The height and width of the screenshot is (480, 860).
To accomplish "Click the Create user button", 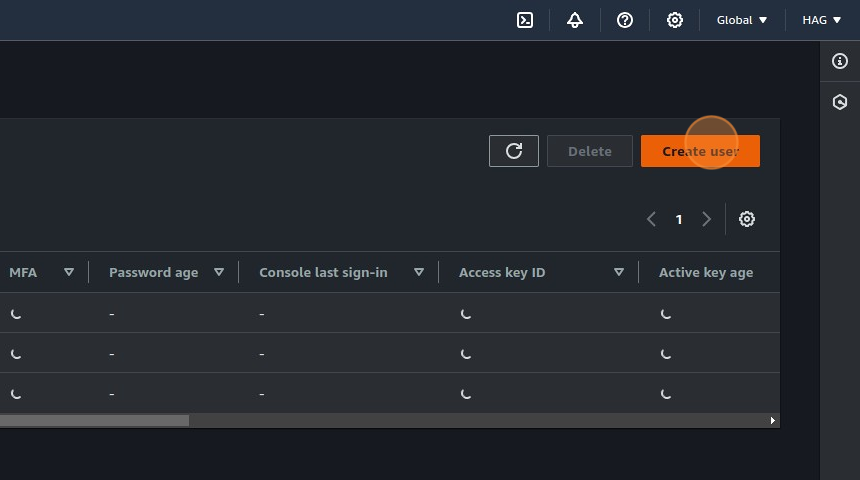I will 700,151.
